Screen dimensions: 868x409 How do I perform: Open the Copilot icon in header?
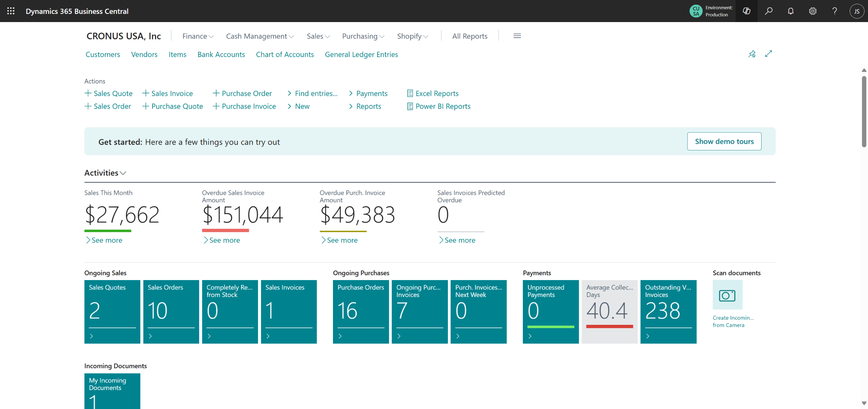746,11
